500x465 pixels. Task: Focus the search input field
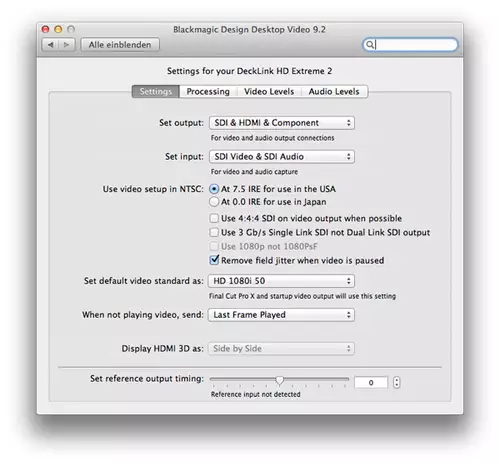410,44
